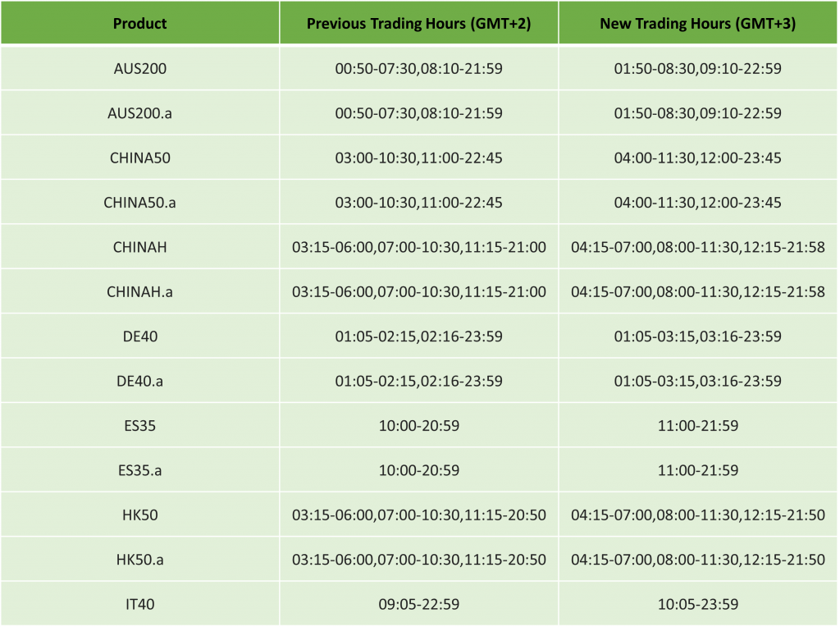
Task: Click the CHINAH product cell
Action: click(139, 247)
